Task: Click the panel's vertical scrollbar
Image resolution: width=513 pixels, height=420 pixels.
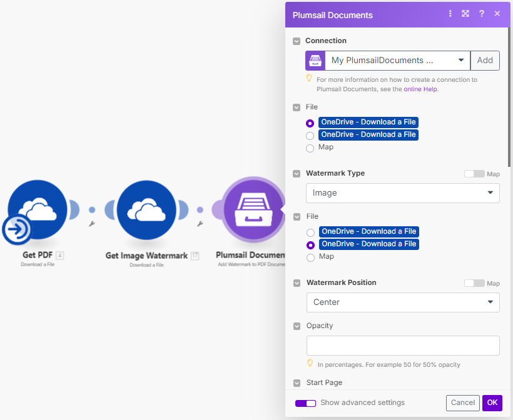Action: click(x=510, y=97)
